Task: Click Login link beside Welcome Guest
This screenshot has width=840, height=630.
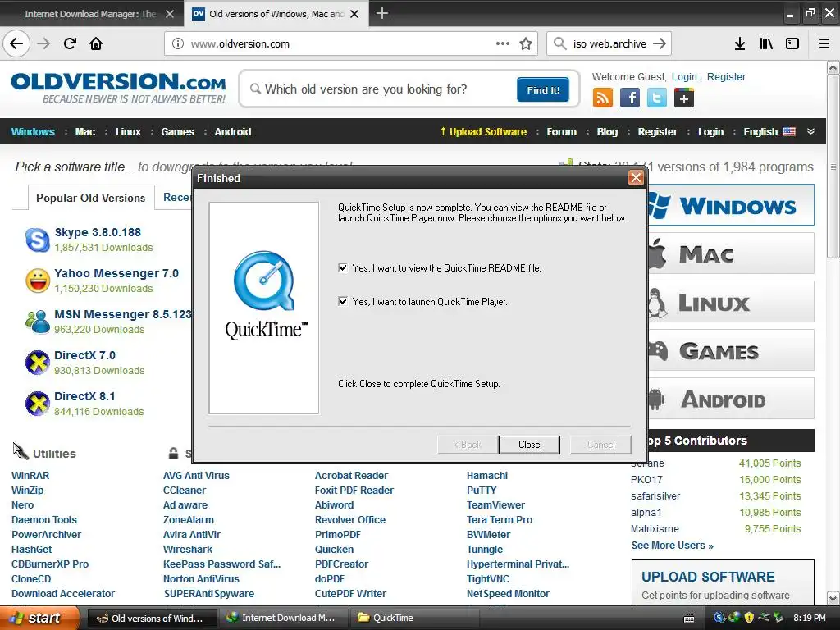Action: coord(684,76)
